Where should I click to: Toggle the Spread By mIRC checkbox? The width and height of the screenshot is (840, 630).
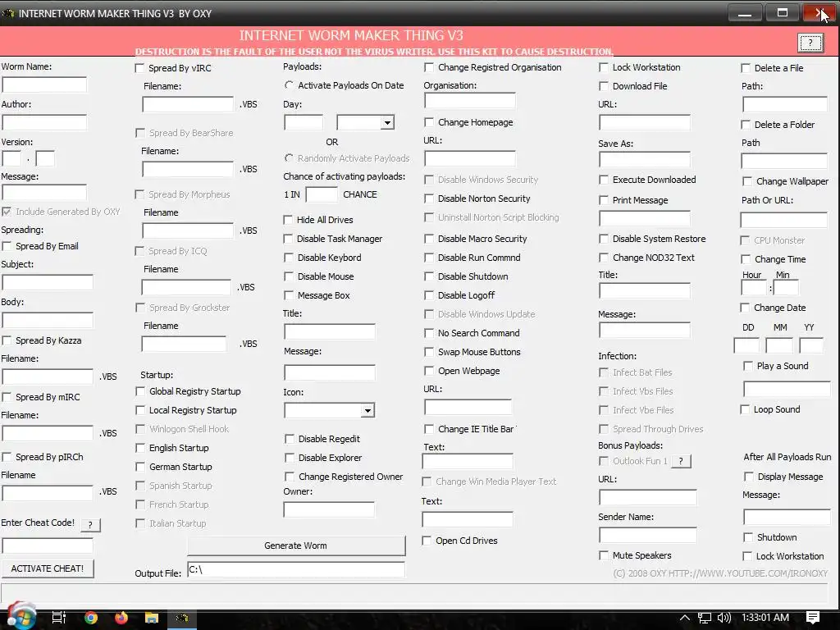7,397
